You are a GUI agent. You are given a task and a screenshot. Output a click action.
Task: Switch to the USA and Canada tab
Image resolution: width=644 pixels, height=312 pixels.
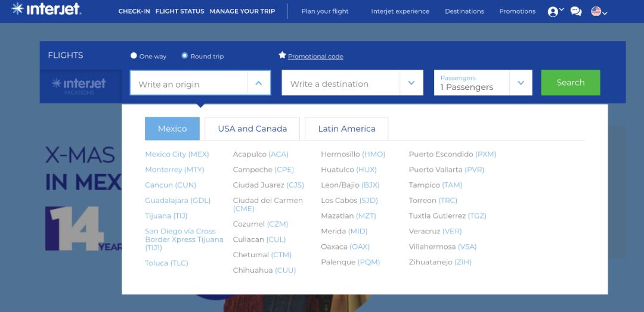252,129
